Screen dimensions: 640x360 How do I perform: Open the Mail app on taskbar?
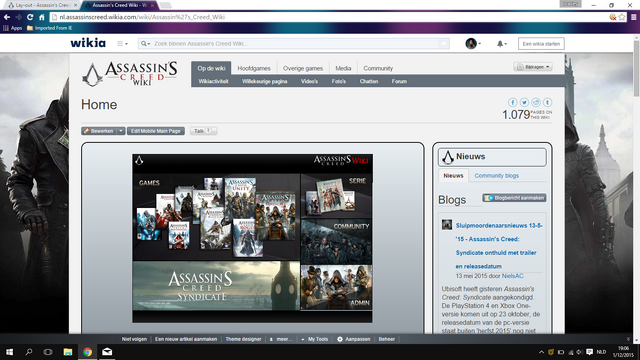pyautogui.click(x=107, y=352)
